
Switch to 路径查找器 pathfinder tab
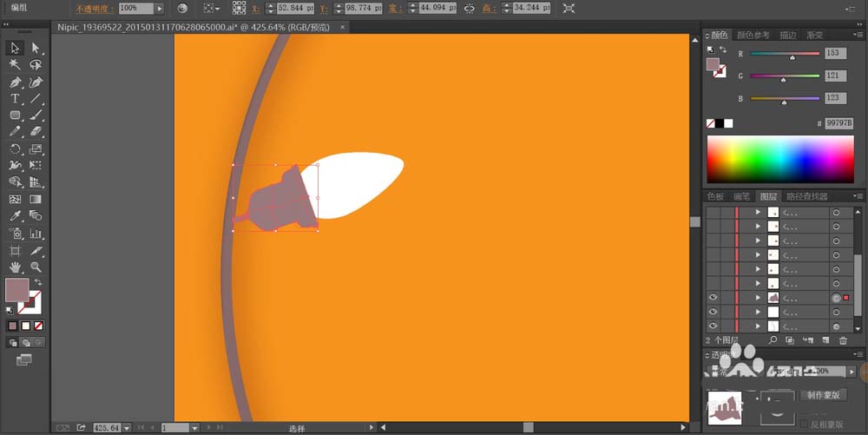tap(807, 196)
